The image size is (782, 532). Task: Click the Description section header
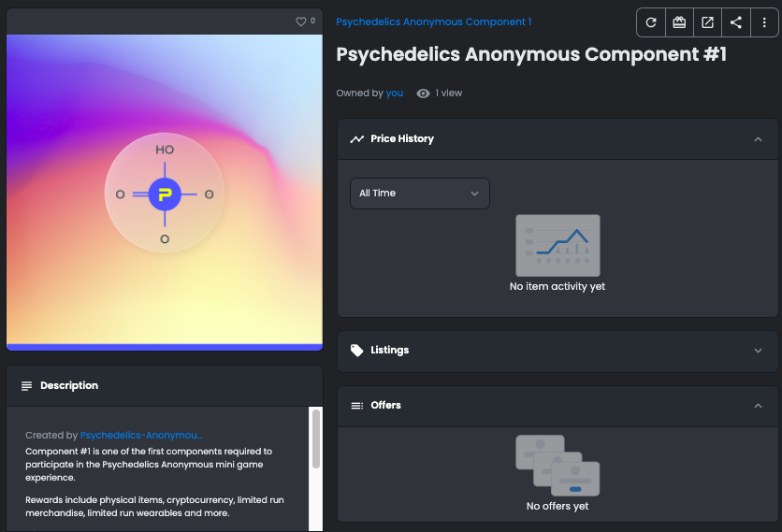pos(165,386)
